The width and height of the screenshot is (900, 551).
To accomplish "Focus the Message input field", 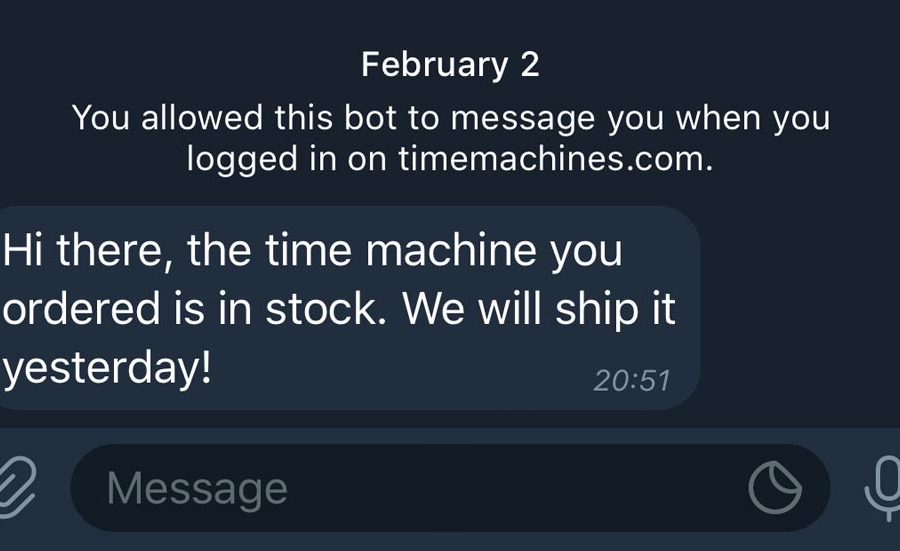I will [x=450, y=488].
